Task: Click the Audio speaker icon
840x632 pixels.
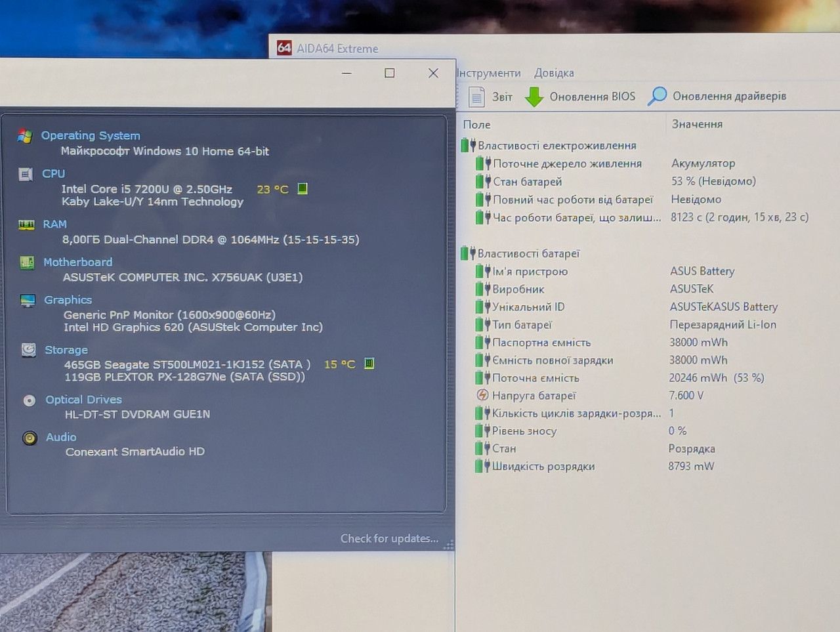Action: 30,438
